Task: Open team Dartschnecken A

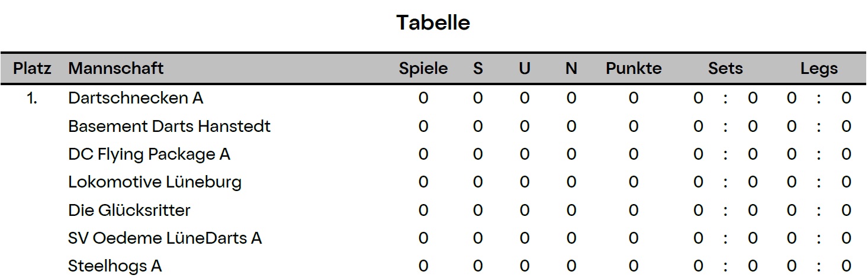Action: coord(136,98)
